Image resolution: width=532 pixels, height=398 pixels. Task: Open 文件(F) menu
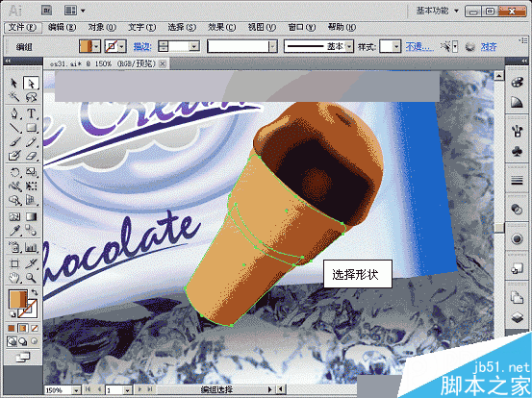coord(22,27)
